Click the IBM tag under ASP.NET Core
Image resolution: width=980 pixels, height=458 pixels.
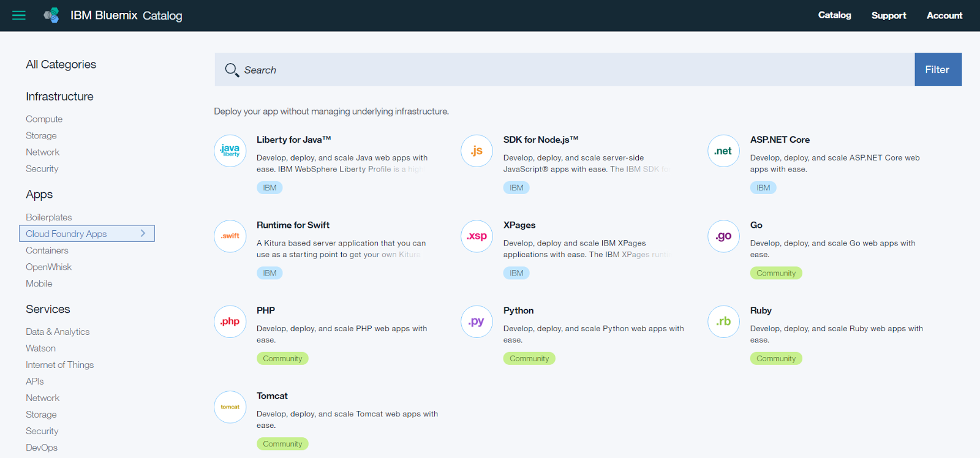pyautogui.click(x=763, y=187)
